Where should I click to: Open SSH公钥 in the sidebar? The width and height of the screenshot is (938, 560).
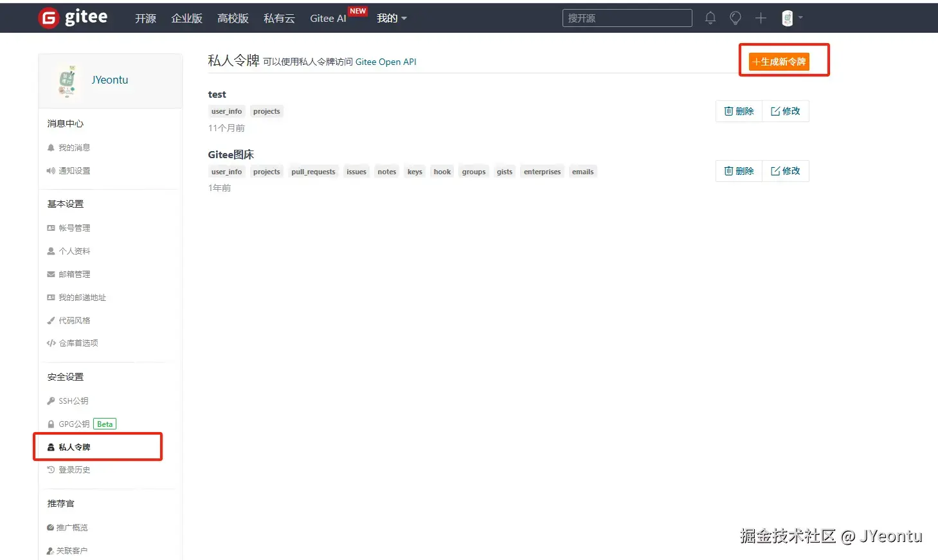(x=68, y=401)
